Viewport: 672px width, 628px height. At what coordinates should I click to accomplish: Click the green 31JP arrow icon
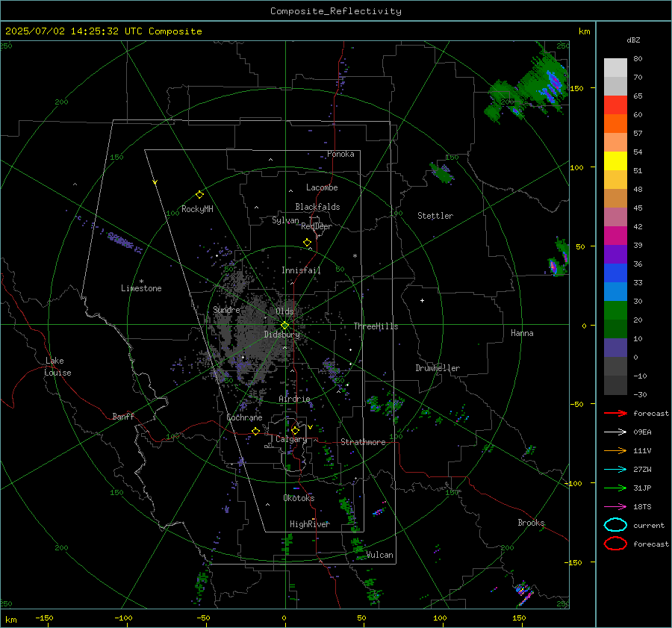[615, 488]
